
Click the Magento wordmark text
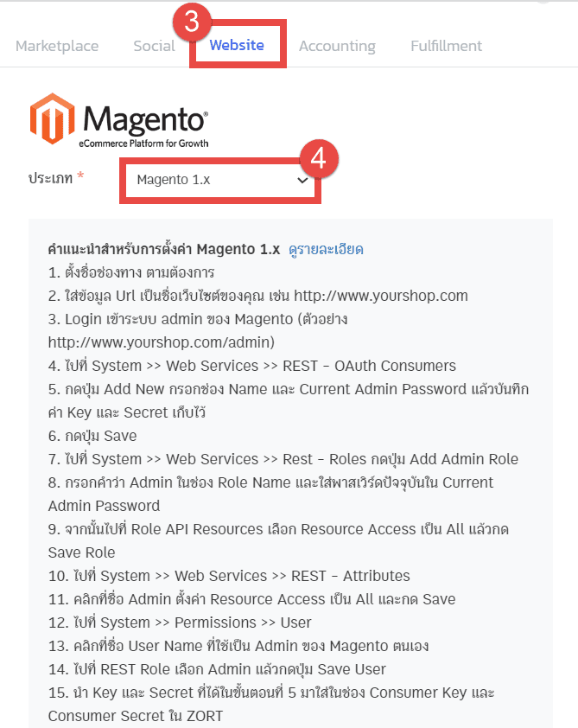coord(145,120)
